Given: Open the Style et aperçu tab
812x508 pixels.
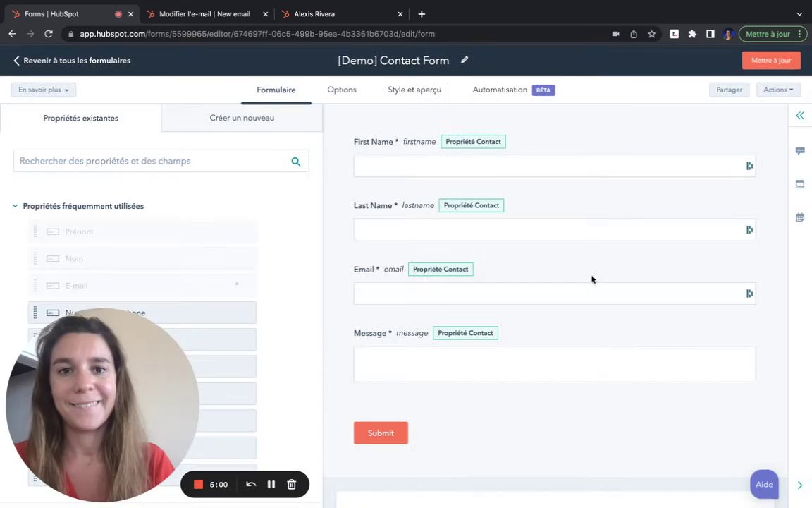Looking at the screenshot, I should (x=414, y=90).
